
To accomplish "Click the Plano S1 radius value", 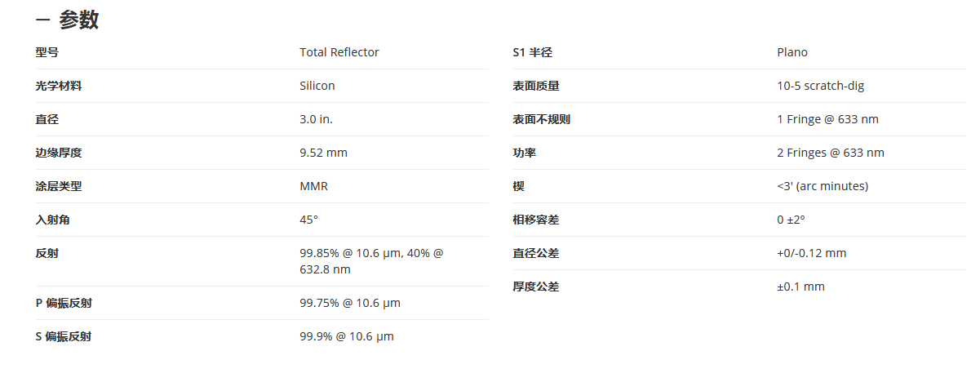I will [792, 52].
